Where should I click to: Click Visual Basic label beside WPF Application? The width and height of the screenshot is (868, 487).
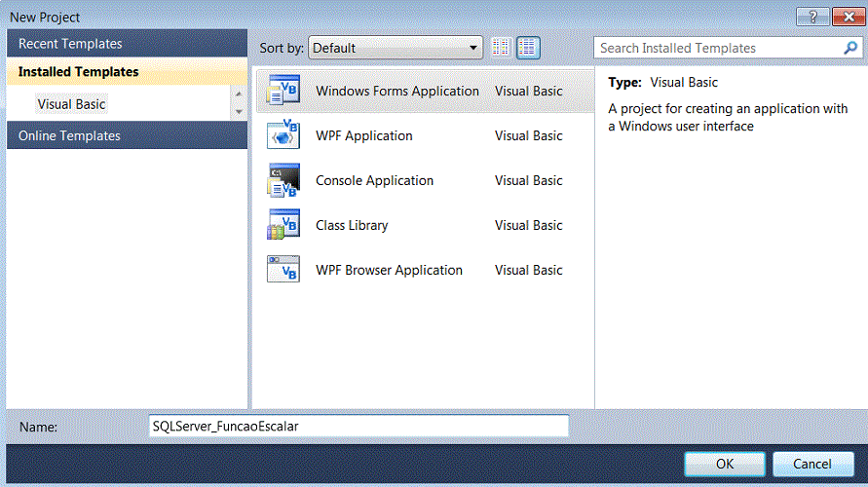click(528, 135)
